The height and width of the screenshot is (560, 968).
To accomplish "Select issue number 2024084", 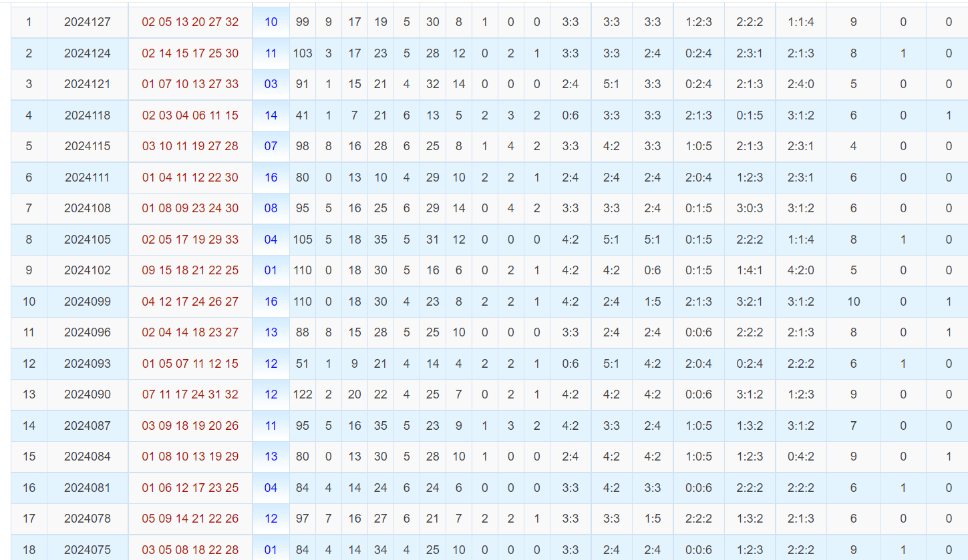I will 88,457.
